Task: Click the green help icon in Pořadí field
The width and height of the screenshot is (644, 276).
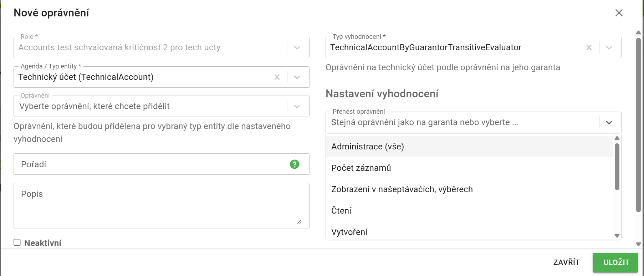Action: pos(295,164)
